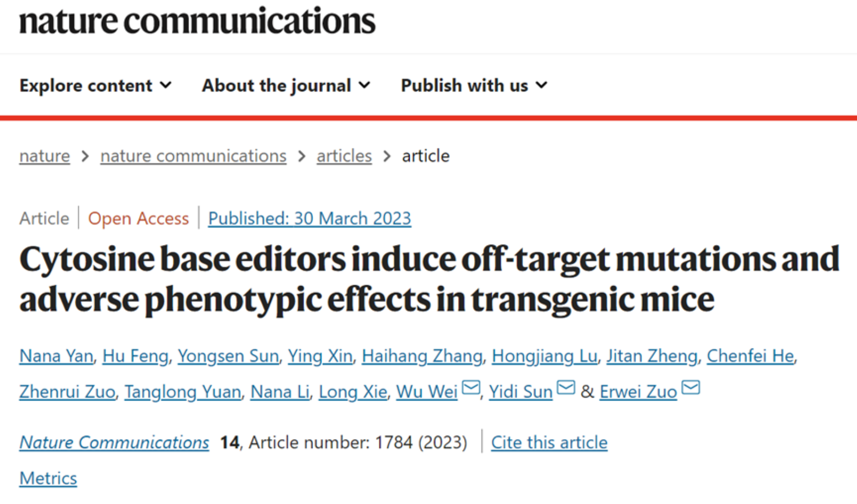
Task: Click envelope icon next to Erwei Zuo
Action: [x=691, y=388]
